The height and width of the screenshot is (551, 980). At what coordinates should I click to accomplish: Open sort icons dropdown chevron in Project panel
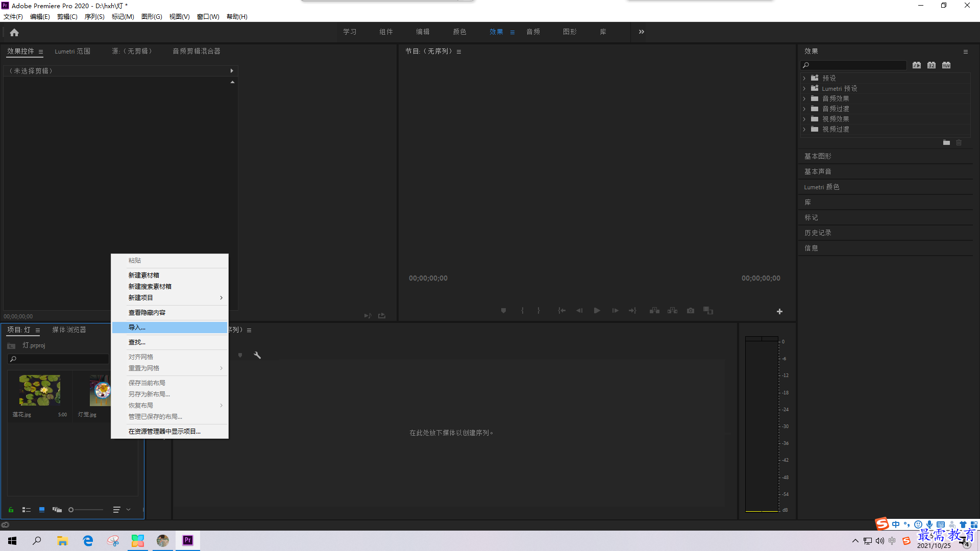click(128, 510)
